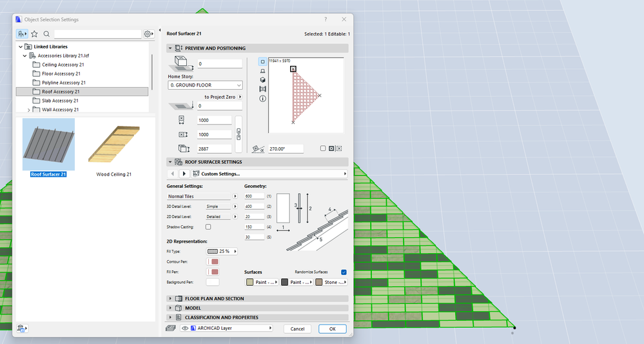Choose the dashed anchor hotspot icon

click(339, 148)
